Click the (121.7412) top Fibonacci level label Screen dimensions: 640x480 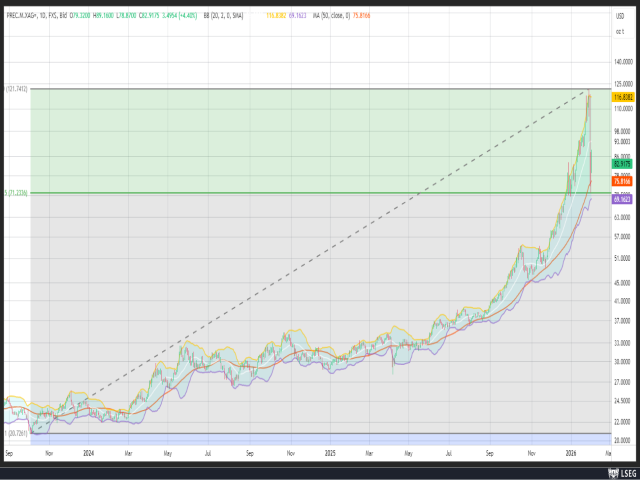16,90
